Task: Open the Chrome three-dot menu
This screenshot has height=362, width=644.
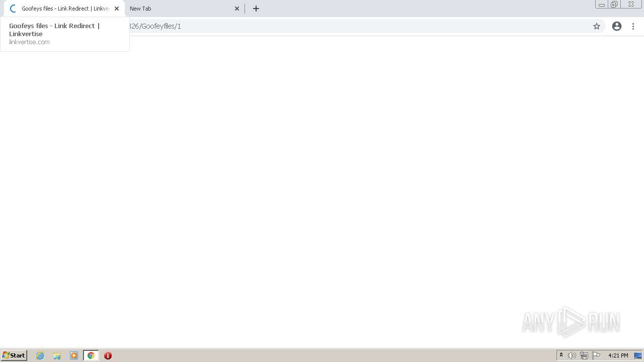Action: 633,26
